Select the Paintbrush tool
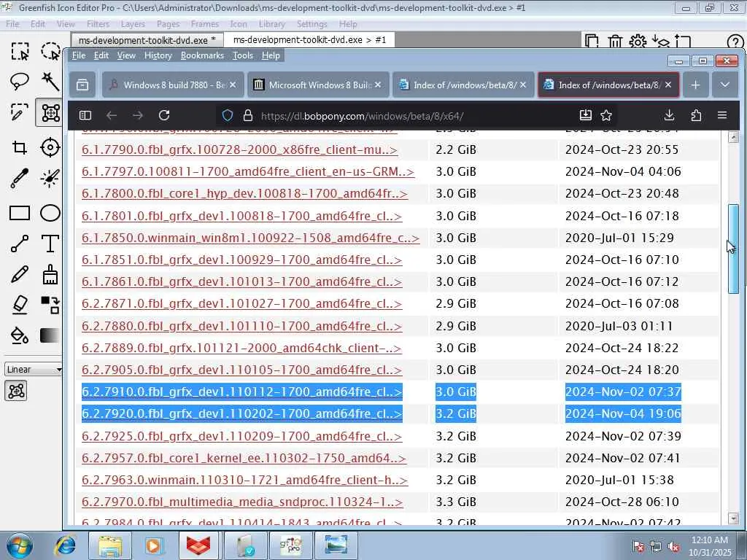This screenshot has width=747, height=560. click(x=50, y=274)
